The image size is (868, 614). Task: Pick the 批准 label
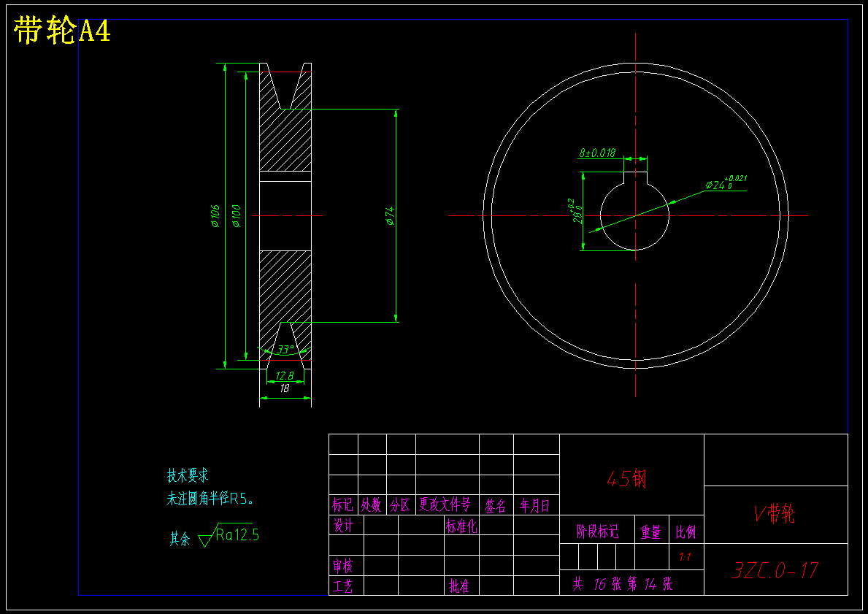pos(459,586)
